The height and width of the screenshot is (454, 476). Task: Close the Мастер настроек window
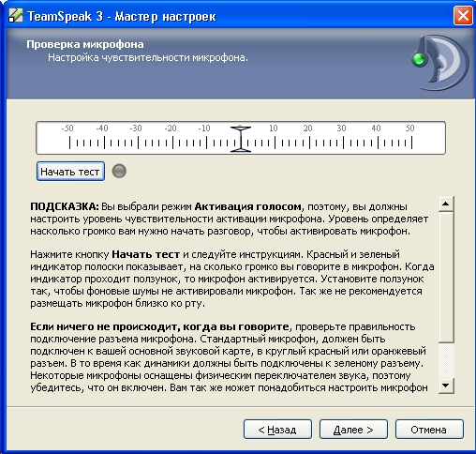[463, 15]
